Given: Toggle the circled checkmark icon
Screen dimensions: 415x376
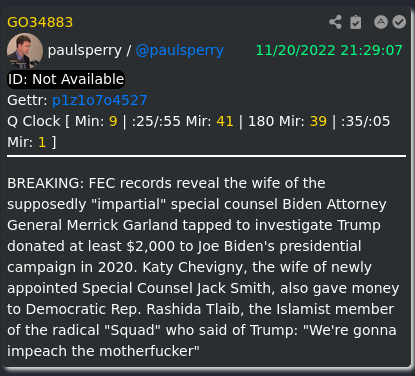Looking at the screenshot, I should [x=399, y=22].
